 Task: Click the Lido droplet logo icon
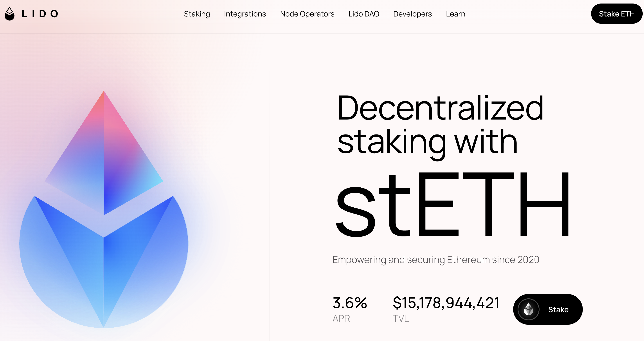click(9, 14)
